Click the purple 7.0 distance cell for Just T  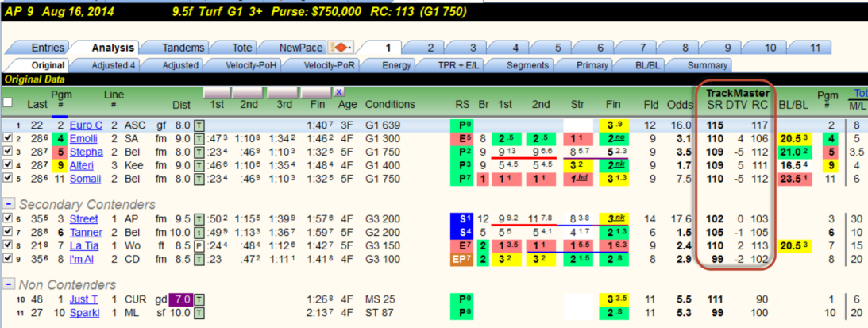coord(180,299)
